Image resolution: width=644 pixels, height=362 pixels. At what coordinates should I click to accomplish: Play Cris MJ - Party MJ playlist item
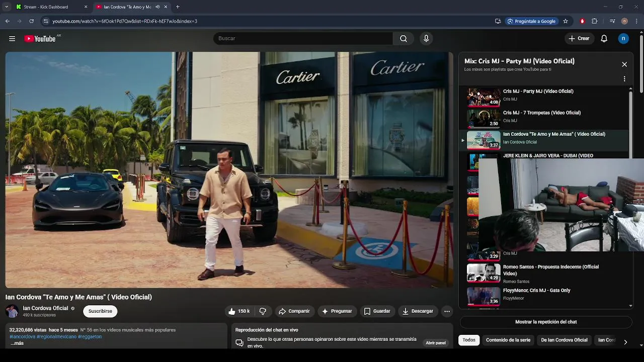click(x=544, y=97)
